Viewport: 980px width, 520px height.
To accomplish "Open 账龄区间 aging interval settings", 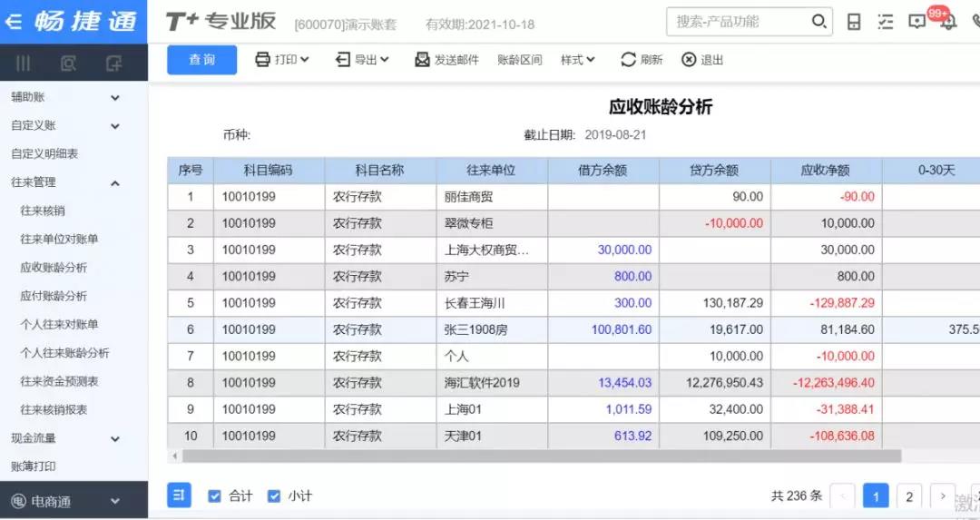I will (x=519, y=60).
